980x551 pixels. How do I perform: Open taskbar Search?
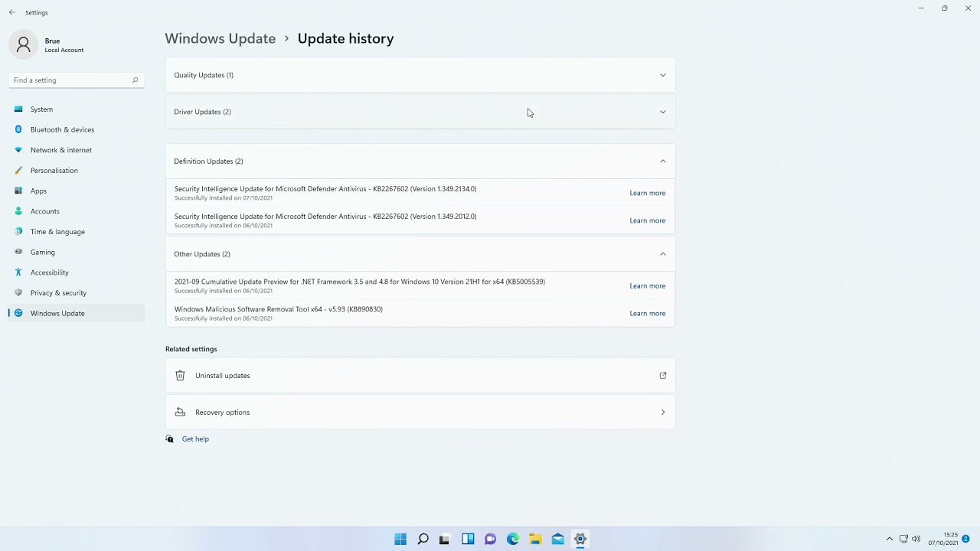(423, 539)
